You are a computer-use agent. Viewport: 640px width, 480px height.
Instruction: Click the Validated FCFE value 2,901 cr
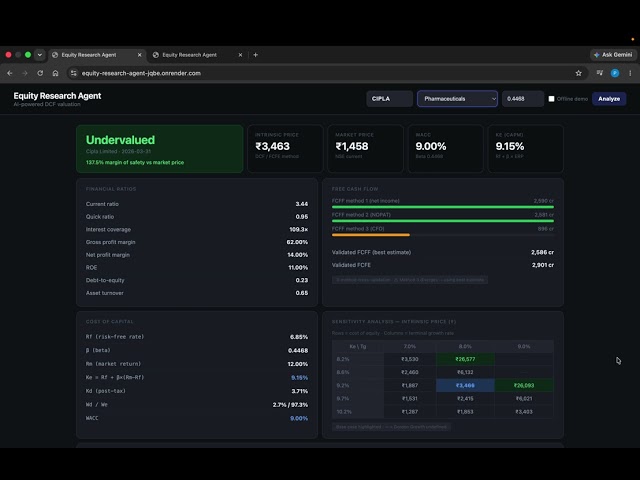542,265
